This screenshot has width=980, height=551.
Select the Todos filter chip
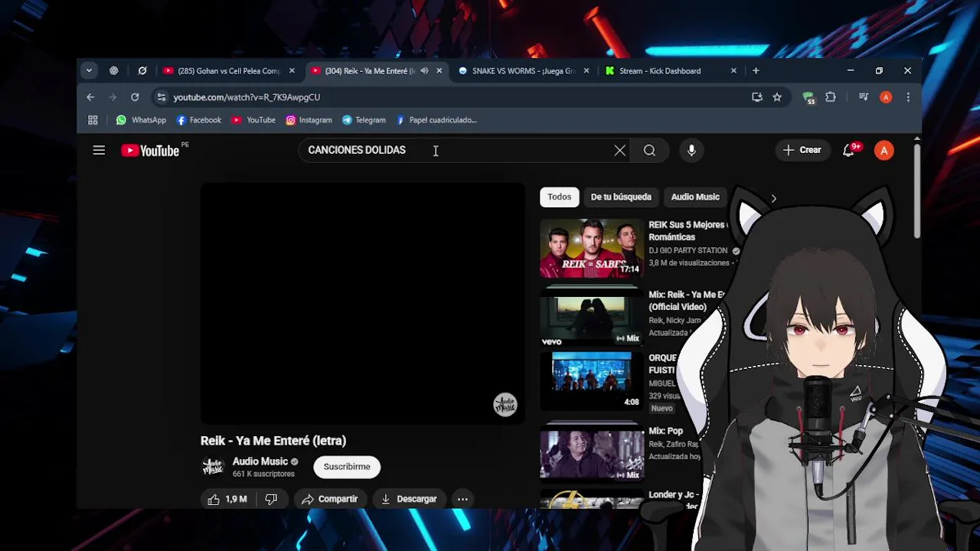(x=559, y=197)
